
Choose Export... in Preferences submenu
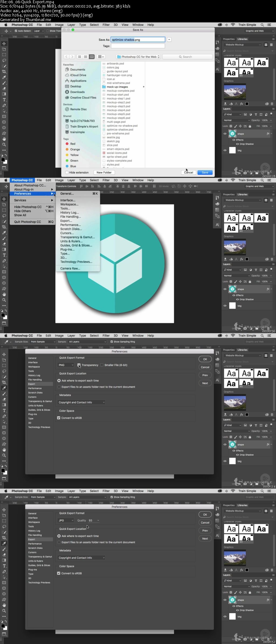[x=66, y=221]
